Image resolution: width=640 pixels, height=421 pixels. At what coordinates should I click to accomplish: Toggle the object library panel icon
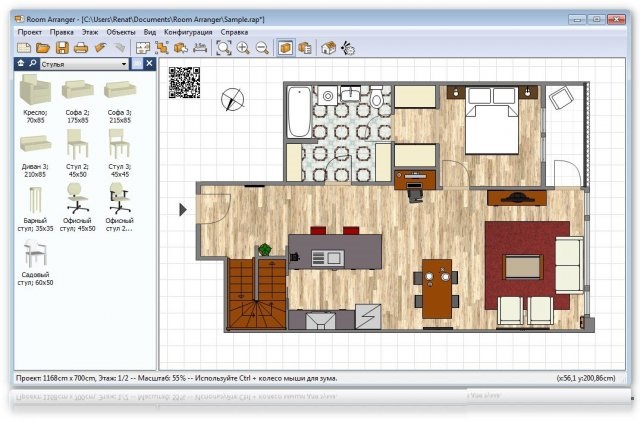(x=286, y=48)
